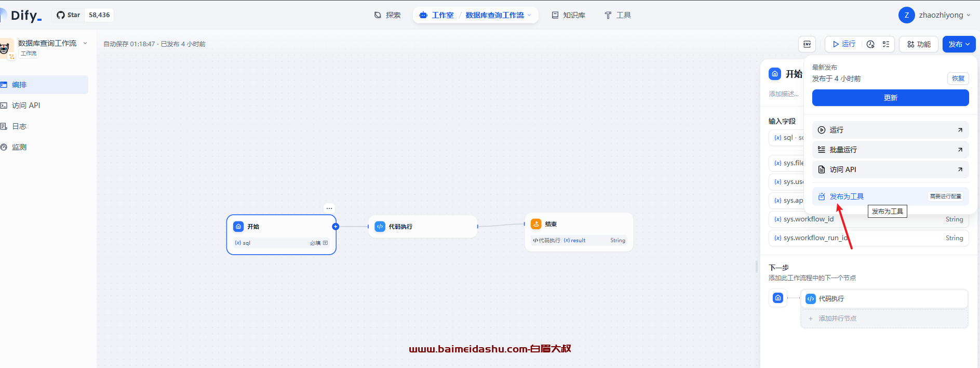
Task: Open 日志 logs in sidebar
Action: pyautogui.click(x=44, y=126)
